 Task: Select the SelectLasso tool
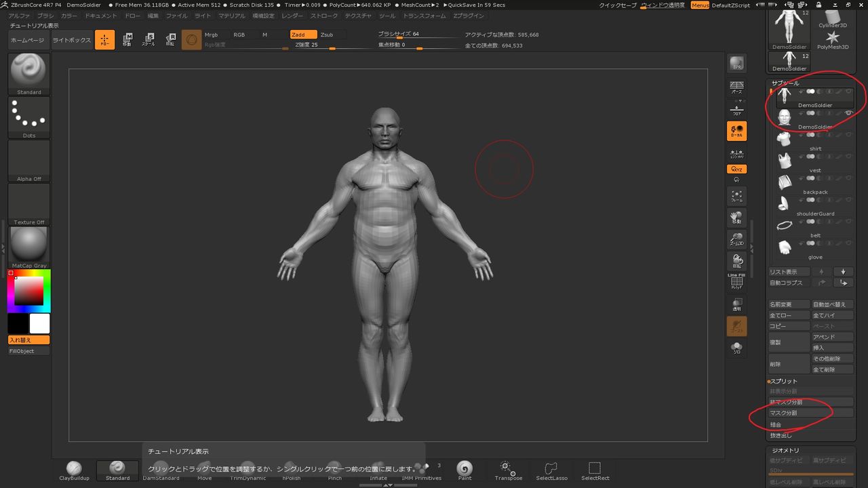click(x=551, y=469)
